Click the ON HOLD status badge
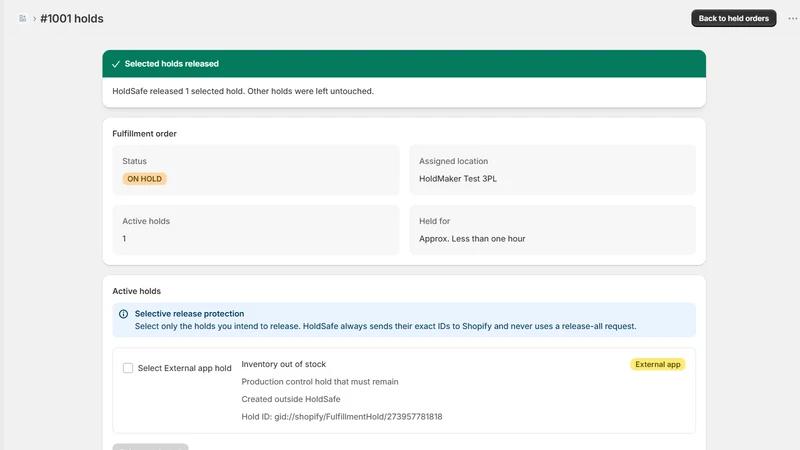Image resolution: width=800 pixels, height=450 pixels. tap(144, 179)
